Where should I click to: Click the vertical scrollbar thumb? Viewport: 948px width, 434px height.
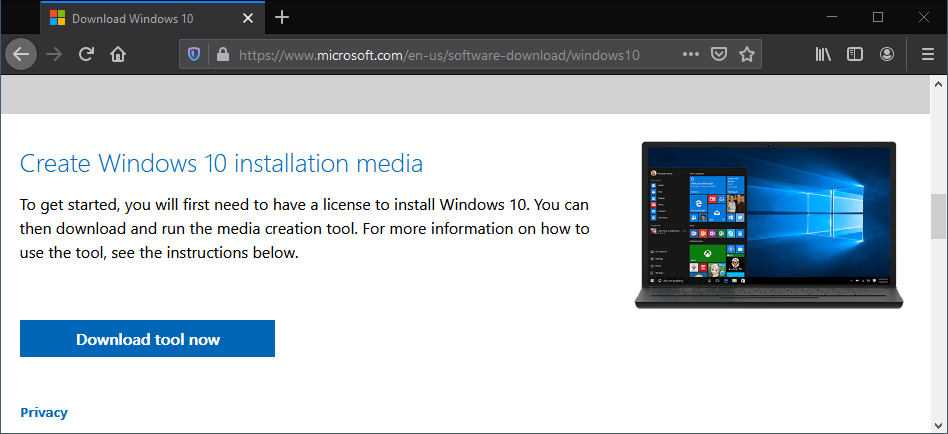pyautogui.click(x=939, y=216)
